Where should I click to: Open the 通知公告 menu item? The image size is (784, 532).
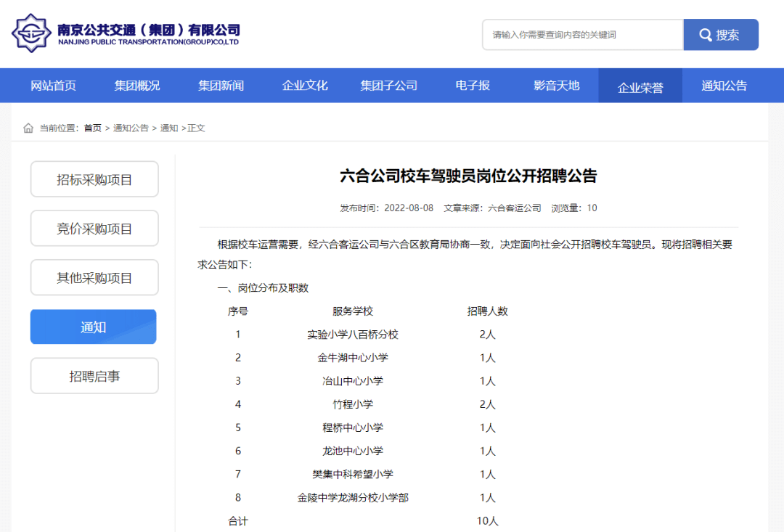pyautogui.click(x=724, y=85)
